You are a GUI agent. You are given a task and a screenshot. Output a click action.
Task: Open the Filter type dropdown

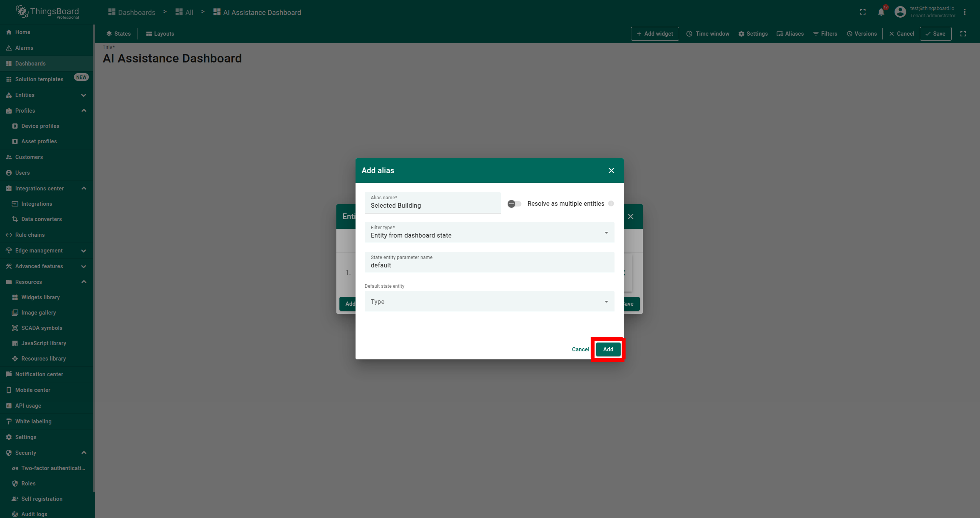489,233
